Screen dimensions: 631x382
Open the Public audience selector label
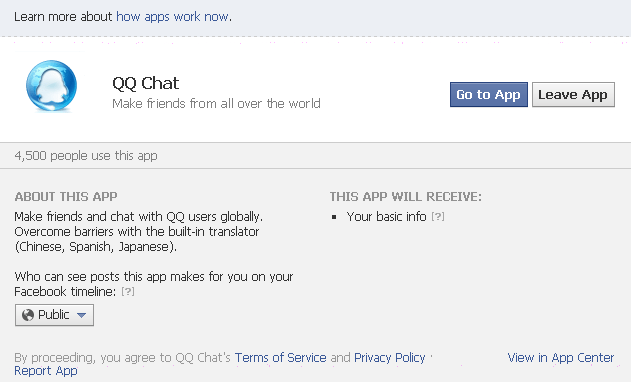[x=54, y=315]
